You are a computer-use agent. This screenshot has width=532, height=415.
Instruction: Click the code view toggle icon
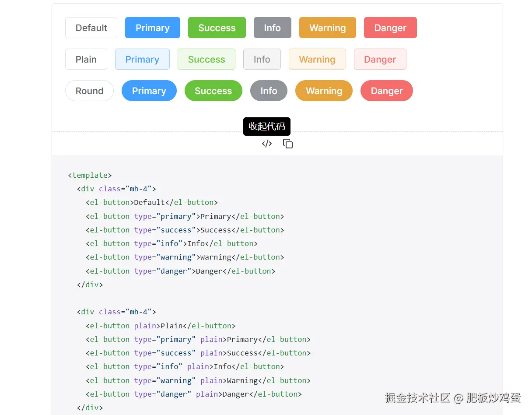[x=266, y=144]
